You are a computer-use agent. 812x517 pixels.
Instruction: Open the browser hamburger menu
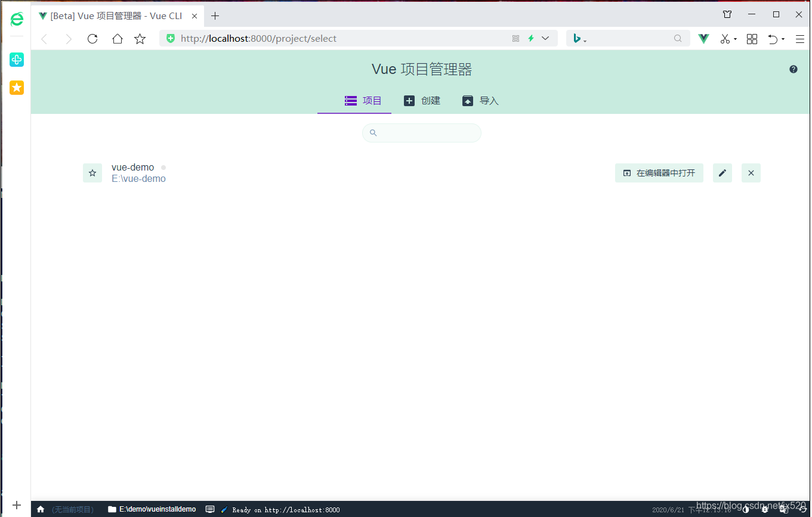(800, 39)
